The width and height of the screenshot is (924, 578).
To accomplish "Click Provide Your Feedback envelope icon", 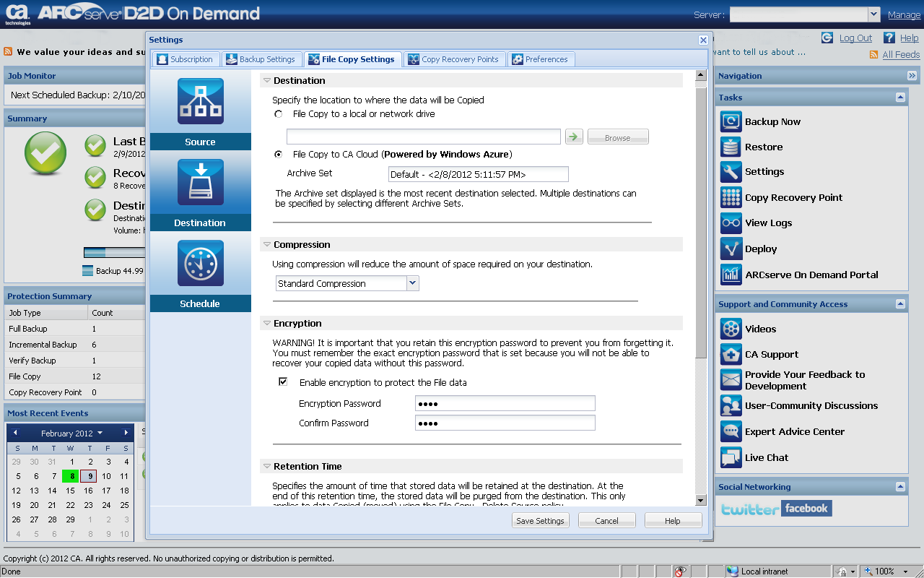I will click(731, 380).
